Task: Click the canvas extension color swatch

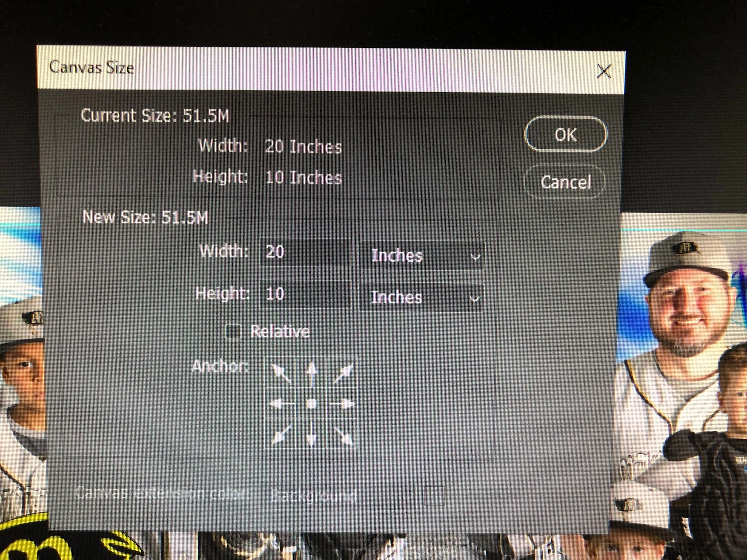Action: point(434,496)
